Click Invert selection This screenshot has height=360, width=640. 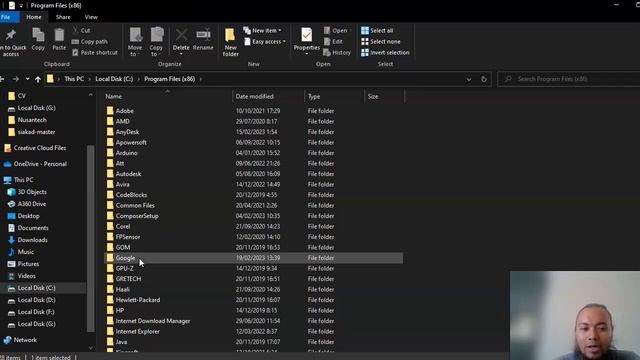[385, 53]
